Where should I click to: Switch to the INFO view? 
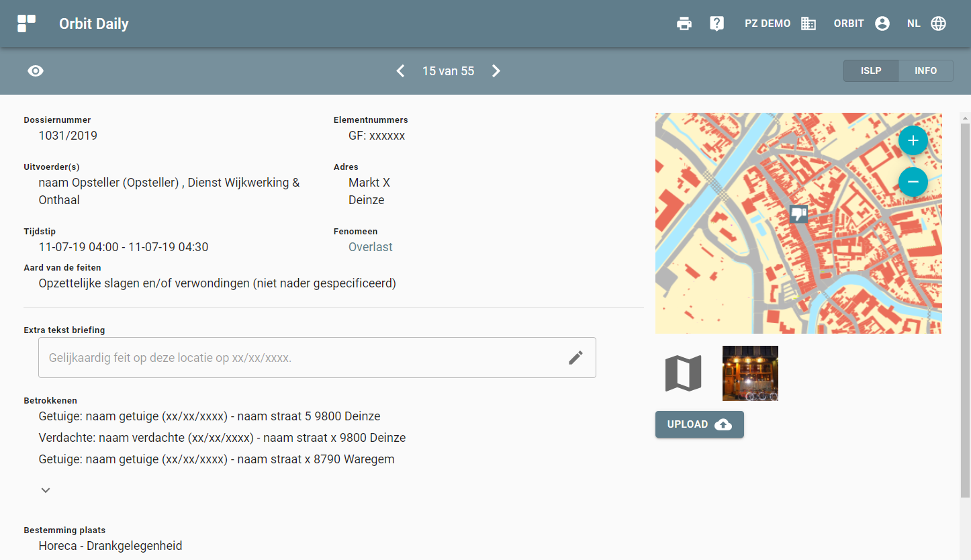925,71
